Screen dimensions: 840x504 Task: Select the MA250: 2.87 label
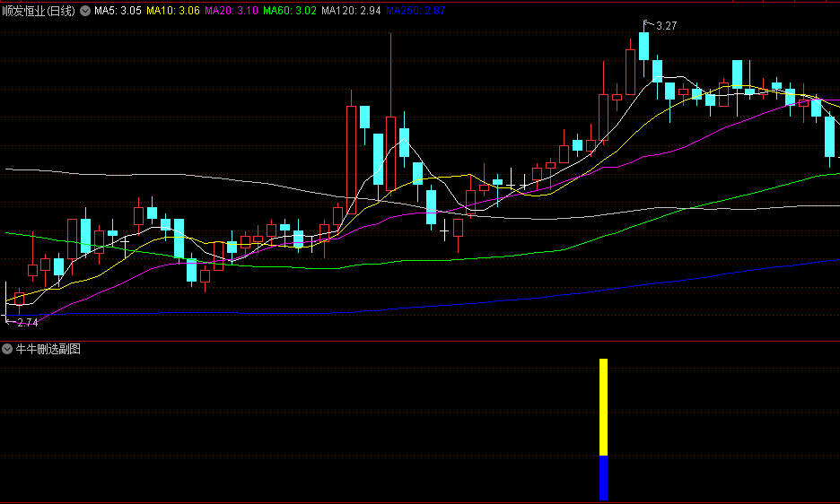click(416, 11)
